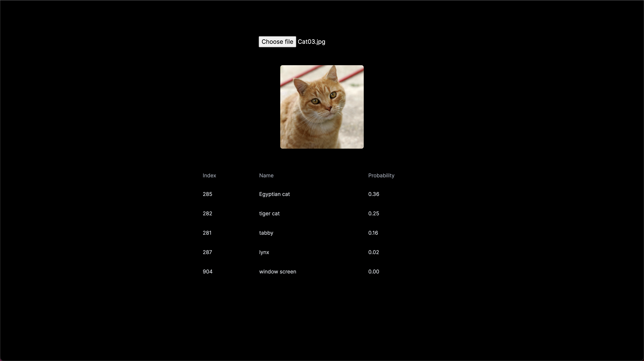Viewport: 644px width, 361px height.
Task: Click the Name column header
Action: (x=266, y=176)
